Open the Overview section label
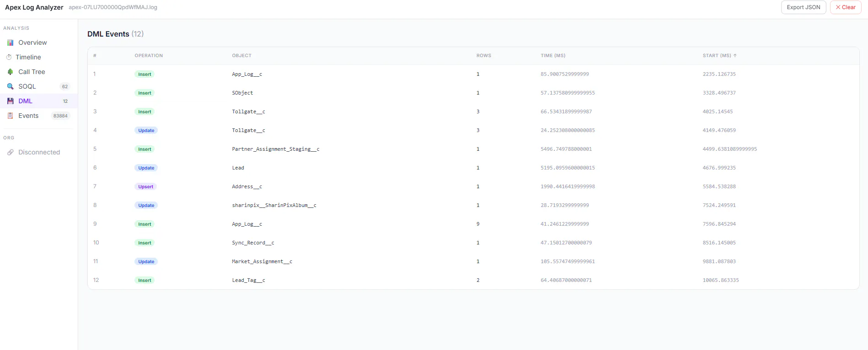The height and width of the screenshot is (350, 868). point(32,42)
